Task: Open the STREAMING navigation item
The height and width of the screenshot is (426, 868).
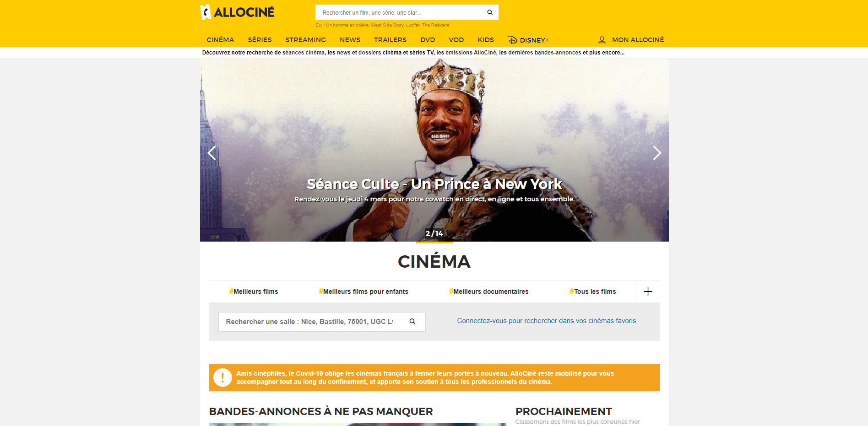Action: point(305,40)
